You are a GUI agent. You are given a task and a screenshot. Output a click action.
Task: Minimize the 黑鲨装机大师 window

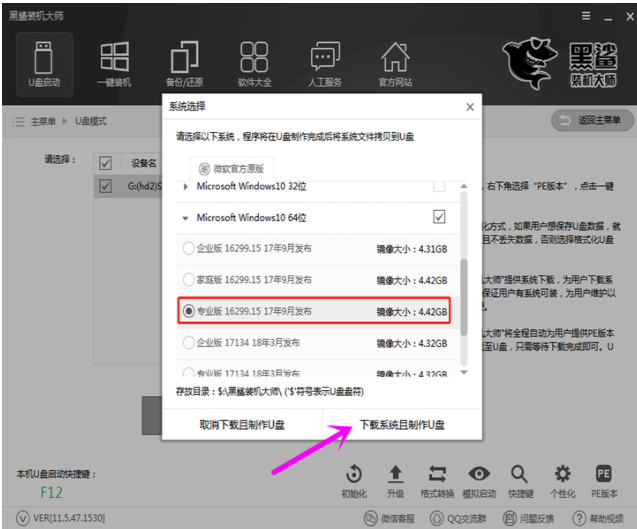click(608, 17)
